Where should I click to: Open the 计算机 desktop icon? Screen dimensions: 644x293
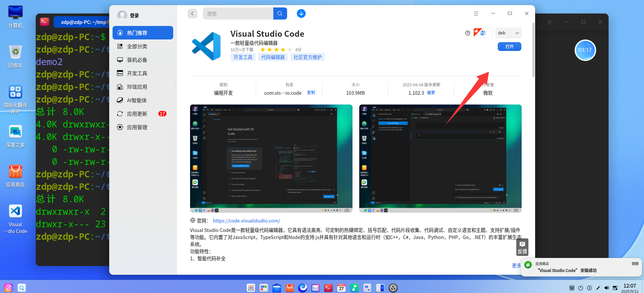(15, 16)
